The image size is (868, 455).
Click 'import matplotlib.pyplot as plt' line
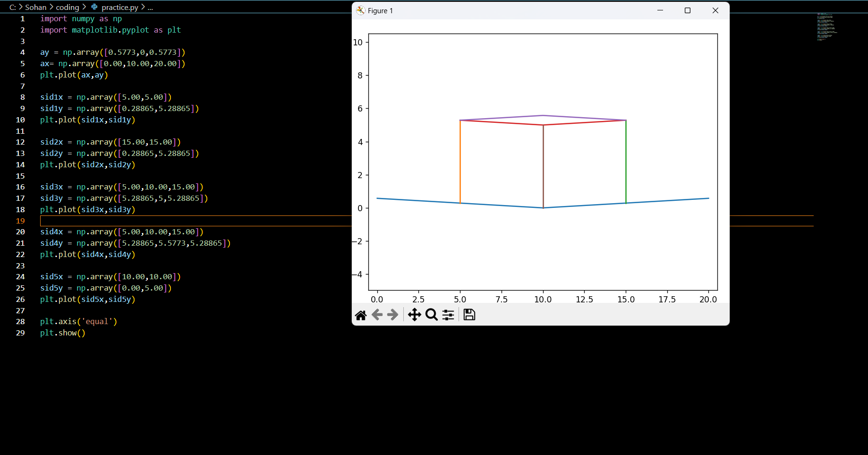pos(111,30)
